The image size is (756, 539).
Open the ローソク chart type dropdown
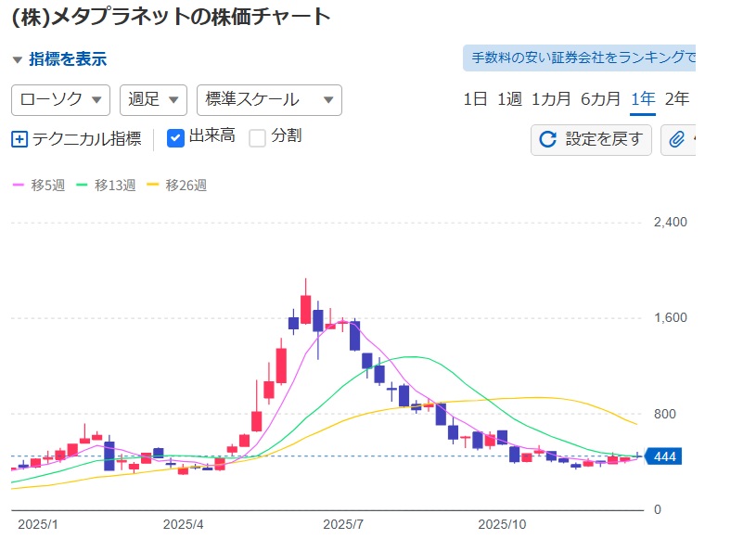click(60, 99)
